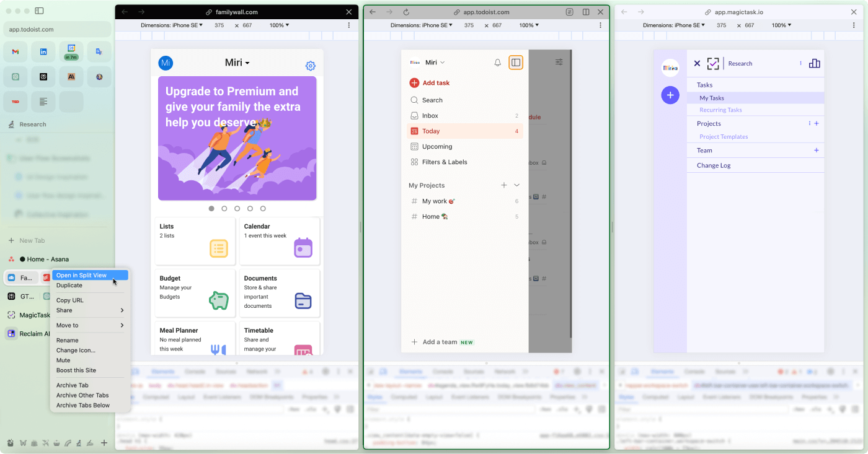Select the first carousel dot in FamilyWall
This screenshot has height=454, width=868.
(211, 209)
